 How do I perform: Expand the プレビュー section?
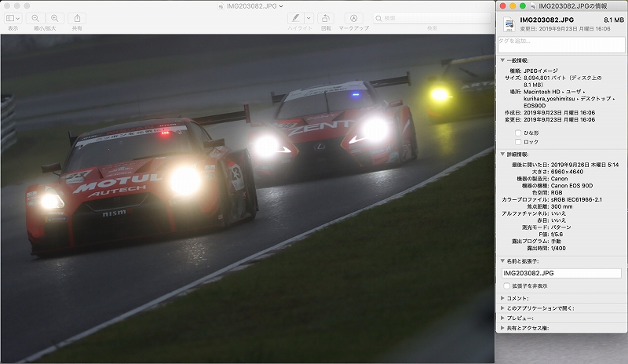[x=502, y=318]
